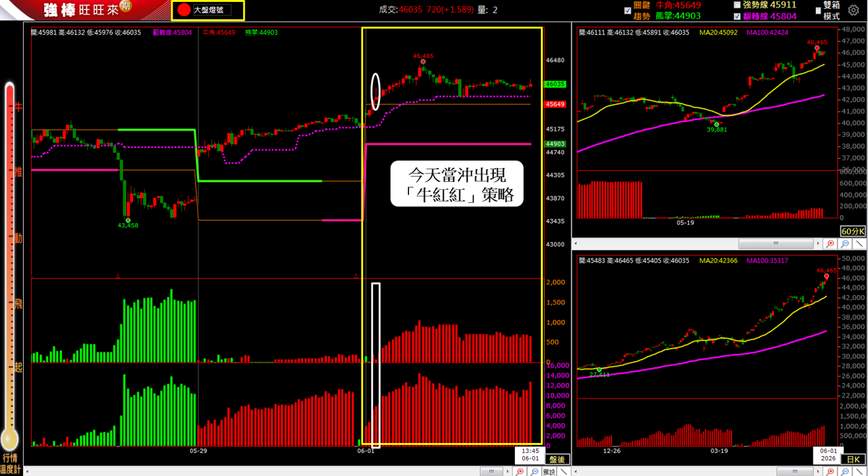Select line drawing tool for 日K chart

click(859, 471)
